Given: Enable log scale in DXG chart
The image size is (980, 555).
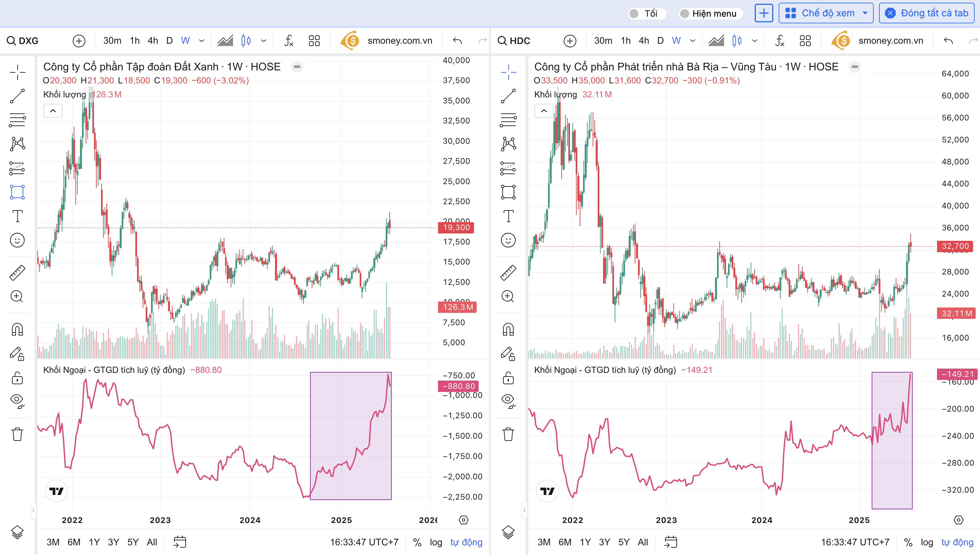Looking at the screenshot, I should coord(436,542).
